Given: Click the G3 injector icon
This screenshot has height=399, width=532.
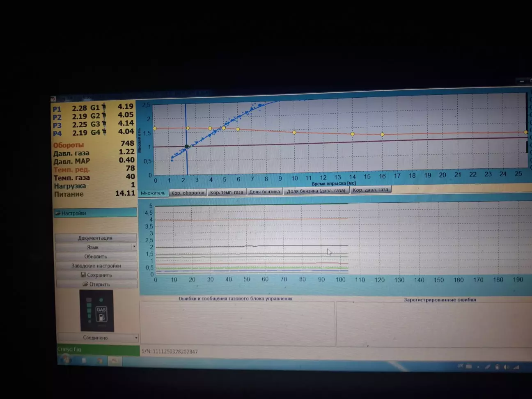Looking at the screenshot, I should pos(104,124).
